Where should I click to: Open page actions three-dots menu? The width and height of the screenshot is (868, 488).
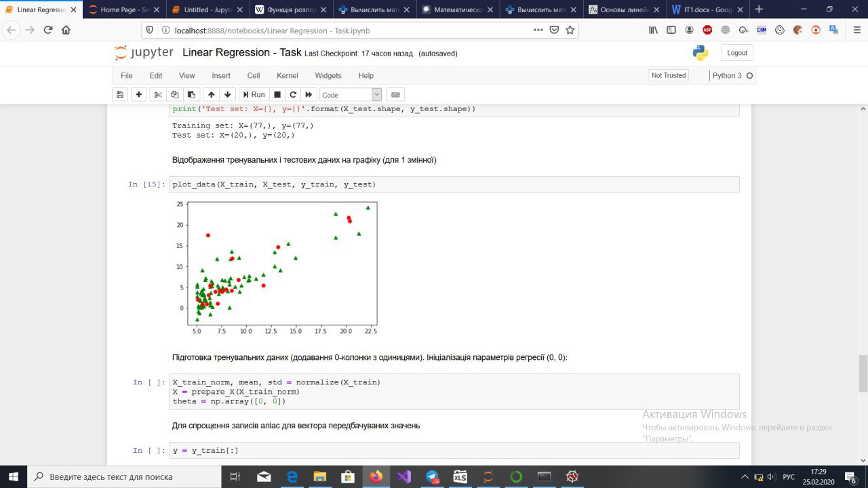coord(538,30)
